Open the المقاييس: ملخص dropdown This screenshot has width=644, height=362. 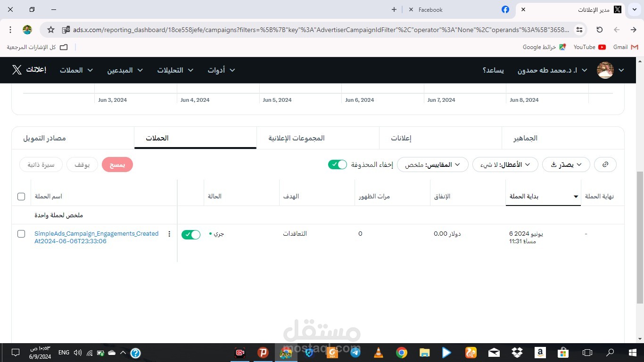point(432,165)
